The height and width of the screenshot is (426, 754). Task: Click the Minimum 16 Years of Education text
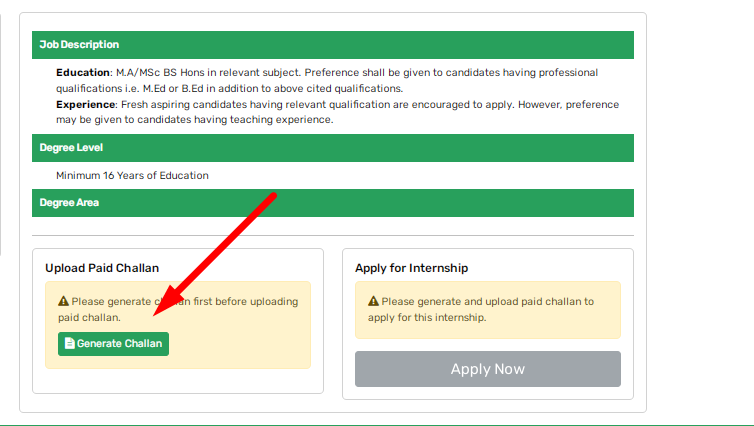[x=132, y=176]
